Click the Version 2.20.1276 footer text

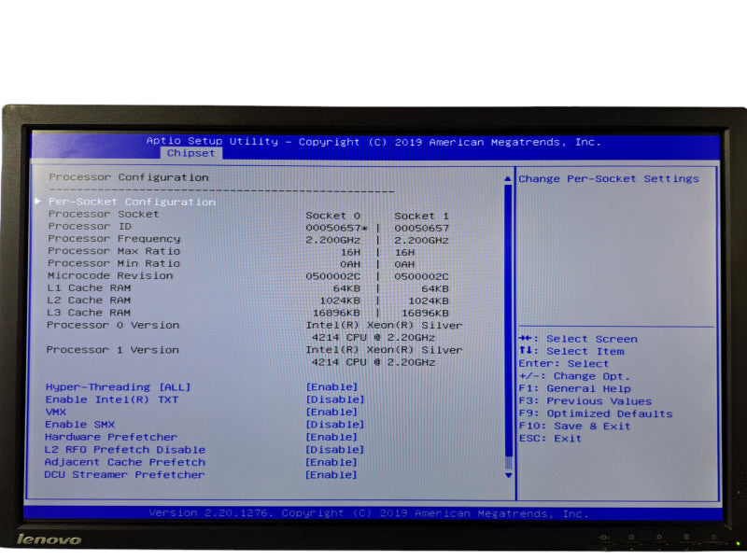pyautogui.click(x=368, y=513)
